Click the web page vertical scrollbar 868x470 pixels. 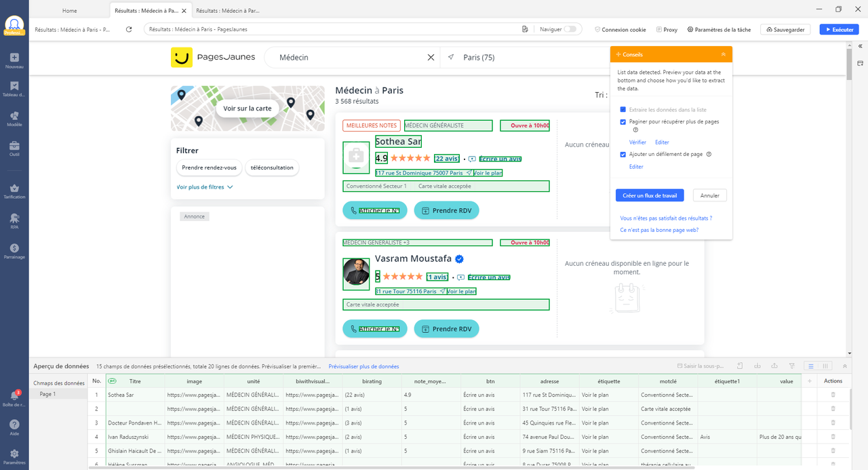click(x=849, y=66)
